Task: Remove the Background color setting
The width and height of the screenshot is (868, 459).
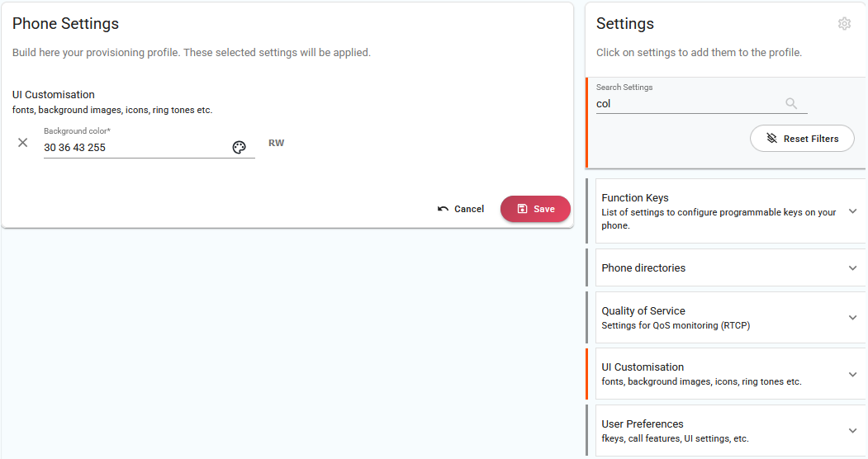Action: coord(22,143)
